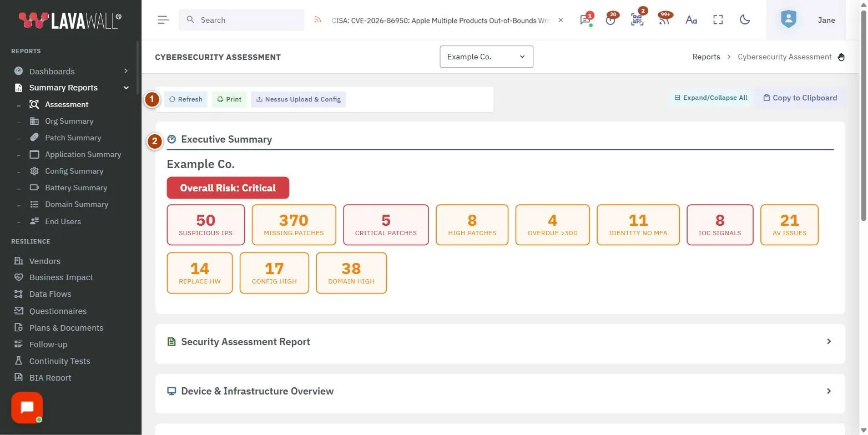Open Assessment in sidebar

coord(67,104)
